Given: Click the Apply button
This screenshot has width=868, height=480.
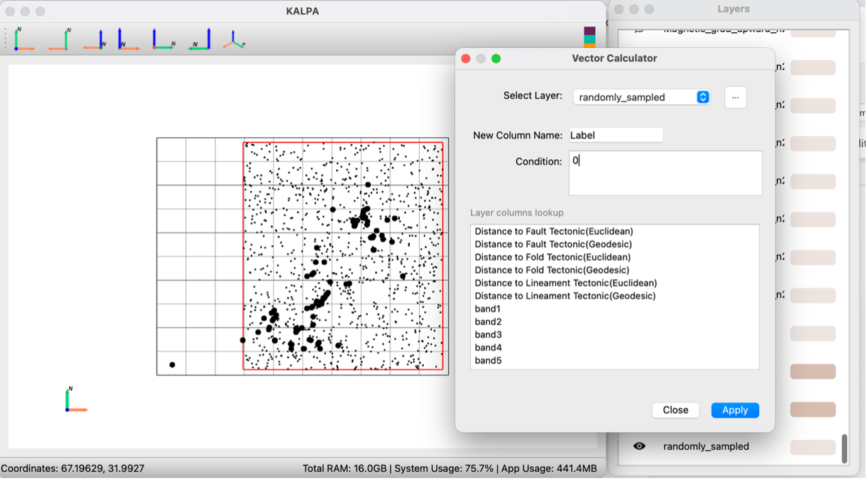Looking at the screenshot, I should 735,411.
